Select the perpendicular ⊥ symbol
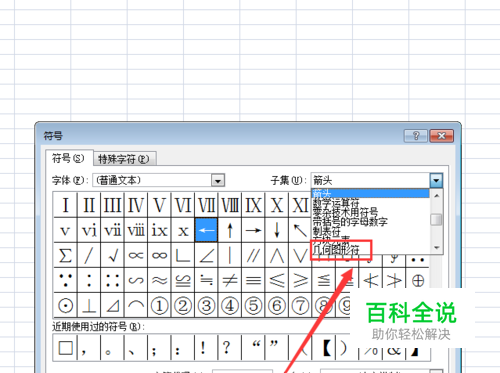Image resolution: width=500 pixels, height=373 pixels. click(89, 305)
